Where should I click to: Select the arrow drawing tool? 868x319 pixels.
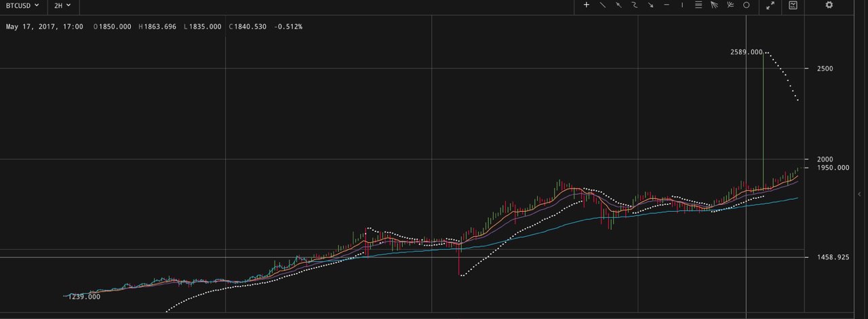(x=650, y=5)
